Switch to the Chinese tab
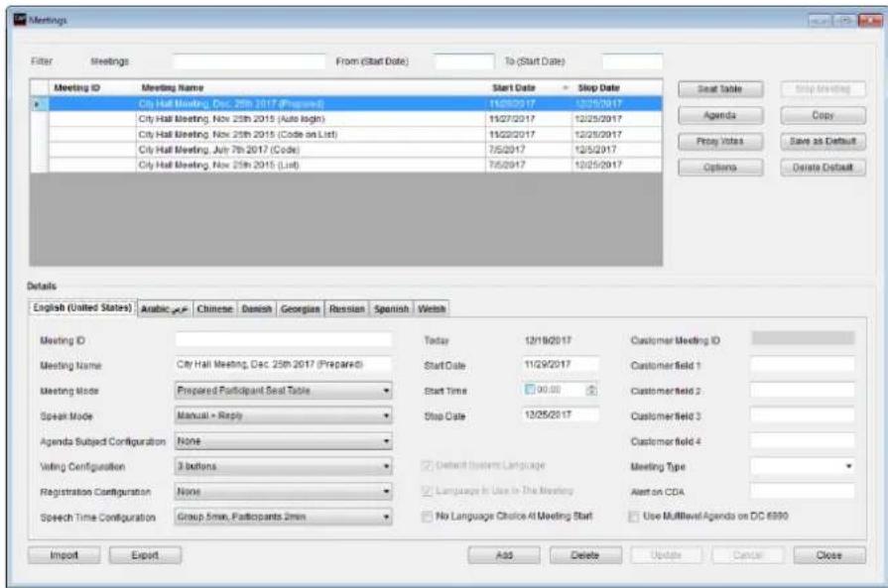 [x=214, y=309]
